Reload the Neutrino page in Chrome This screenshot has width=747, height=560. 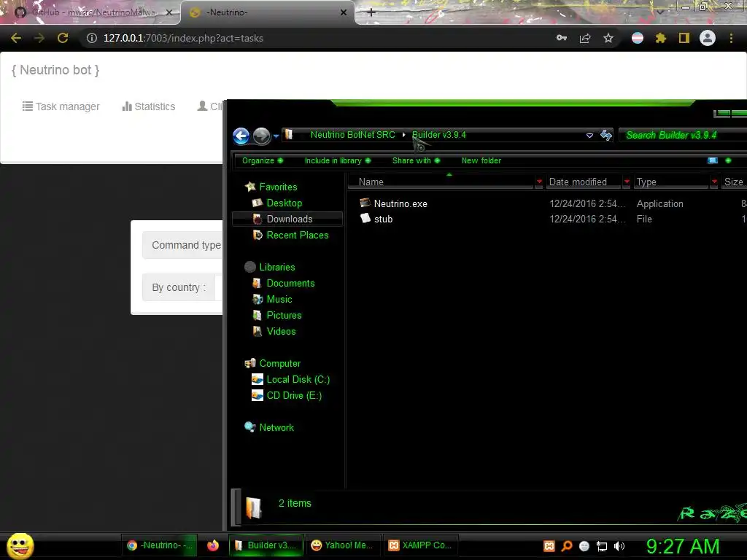(63, 38)
